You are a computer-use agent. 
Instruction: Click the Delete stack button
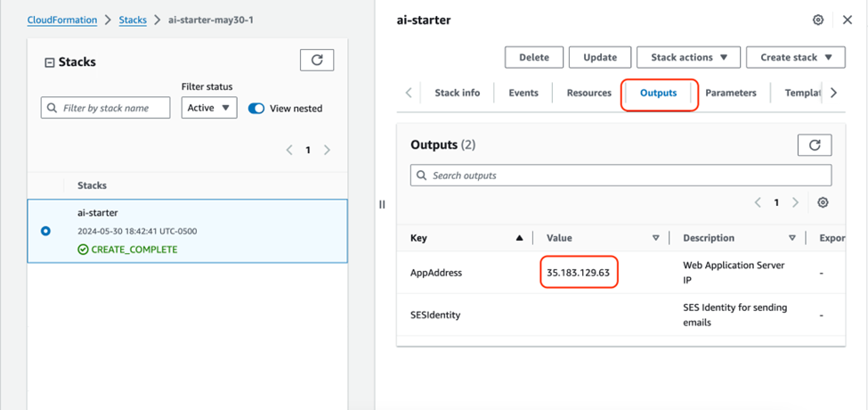[x=533, y=57]
